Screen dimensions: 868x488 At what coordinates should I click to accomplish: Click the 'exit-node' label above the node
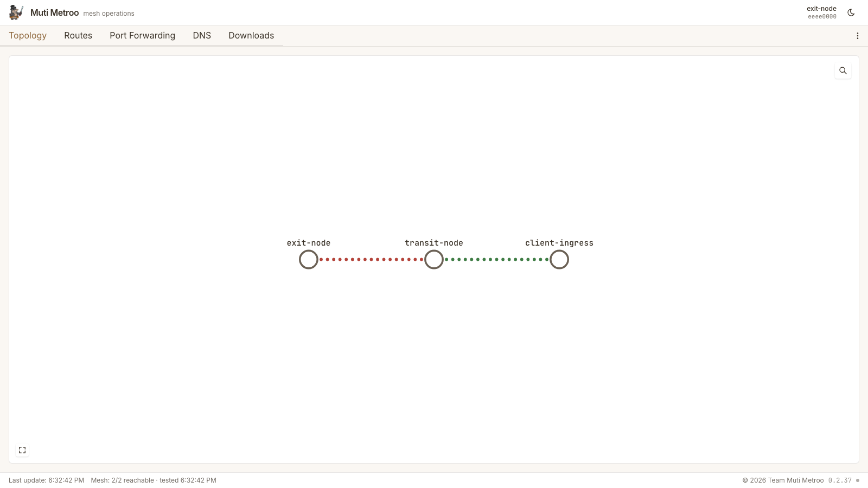(309, 243)
